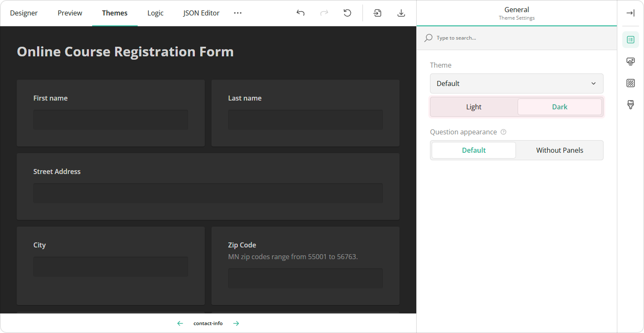Click the theme settings search field
The image size is (644, 333).
(517, 38)
